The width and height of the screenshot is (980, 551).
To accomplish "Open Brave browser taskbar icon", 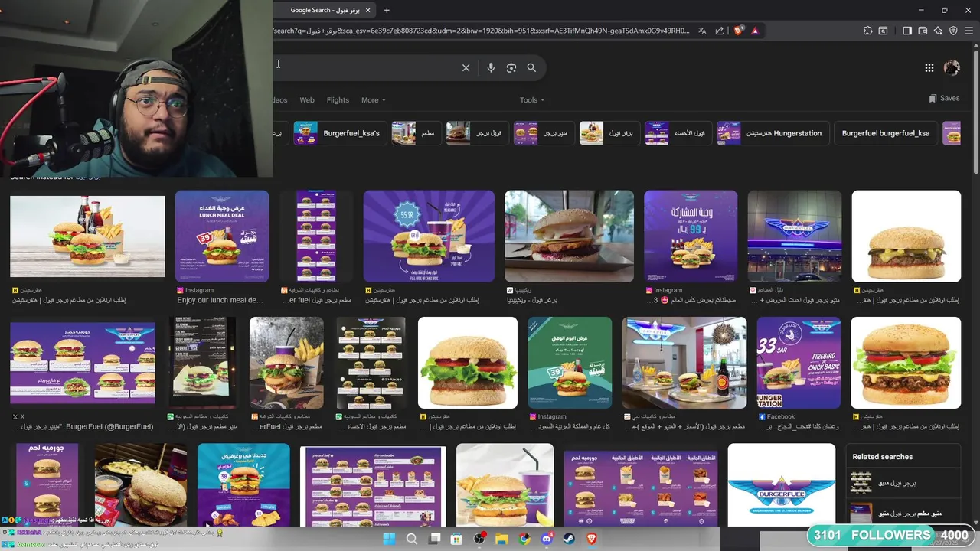I will tap(592, 539).
